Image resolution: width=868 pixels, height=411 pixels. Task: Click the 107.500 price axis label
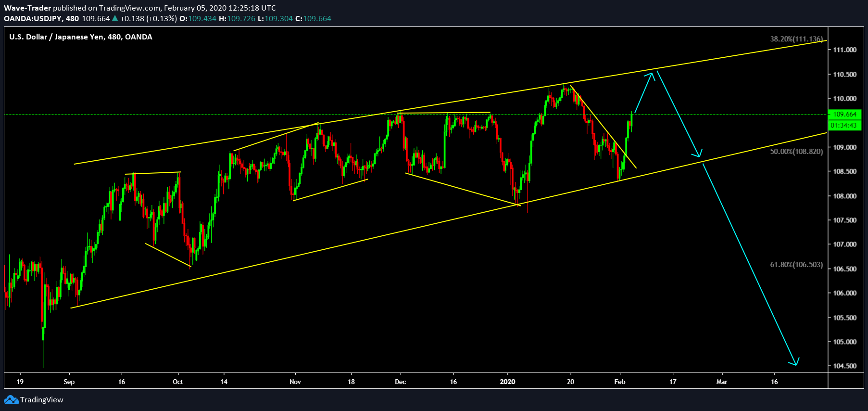pos(845,220)
